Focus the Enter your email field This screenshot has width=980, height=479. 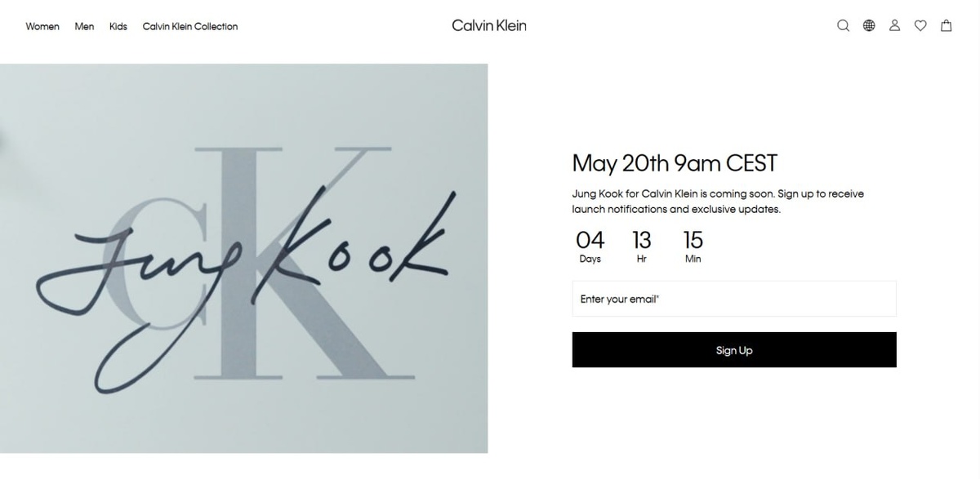click(x=734, y=299)
